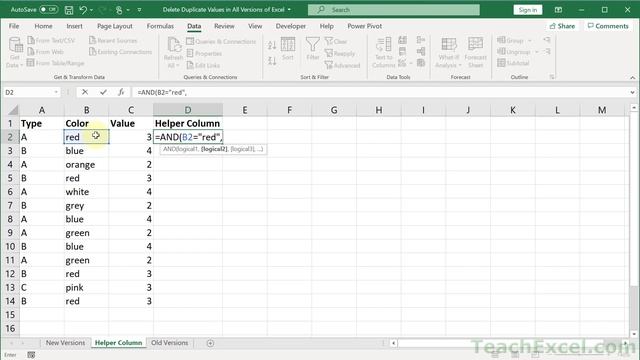Open the File menu tab

pyautogui.click(x=14, y=26)
